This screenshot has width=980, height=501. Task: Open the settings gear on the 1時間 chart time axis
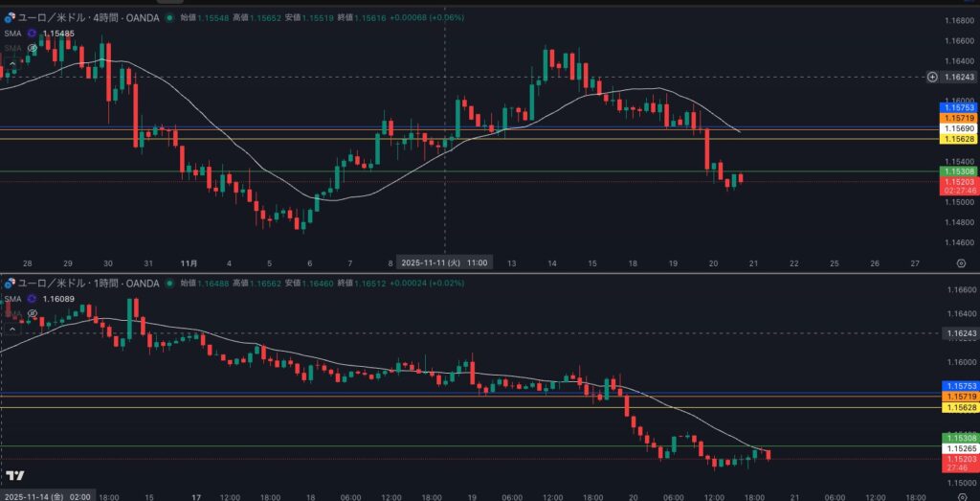(960, 497)
